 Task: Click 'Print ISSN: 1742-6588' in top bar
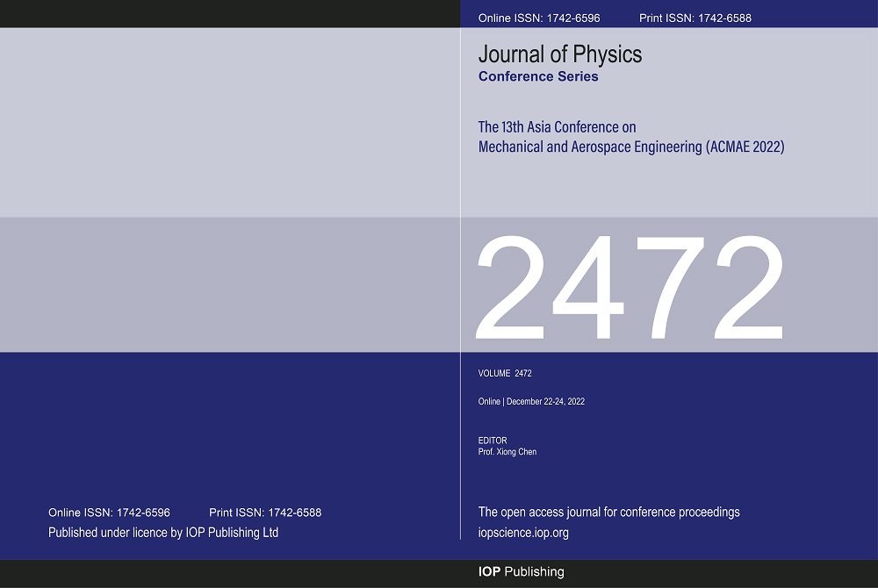pyautogui.click(x=695, y=18)
